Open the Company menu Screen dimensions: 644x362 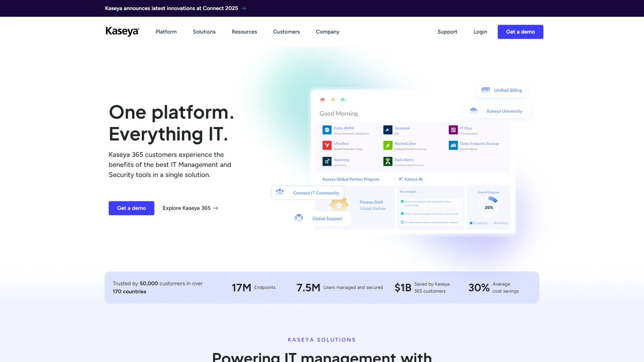pyautogui.click(x=328, y=32)
